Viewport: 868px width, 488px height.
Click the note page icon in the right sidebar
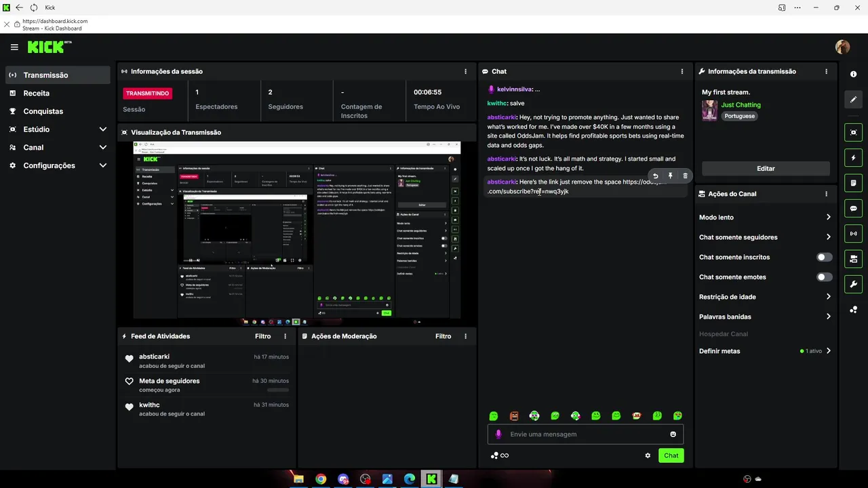click(853, 183)
